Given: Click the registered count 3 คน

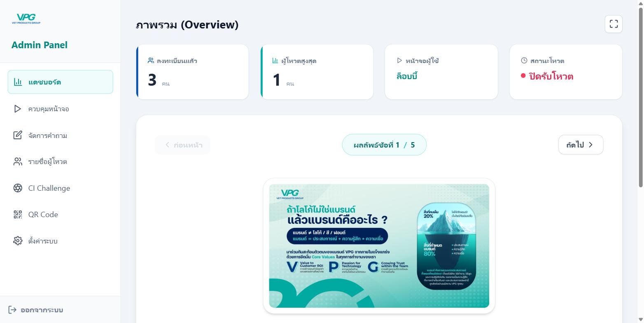Looking at the screenshot, I should click(x=159, y=80).
